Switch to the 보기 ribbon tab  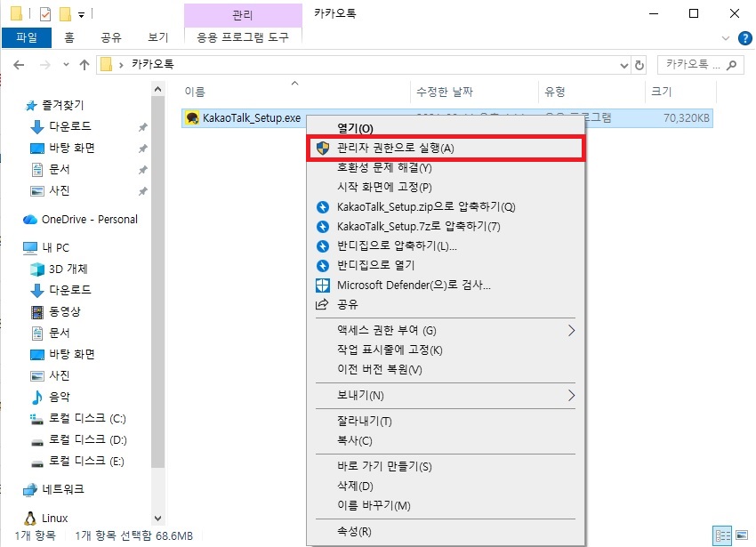click(157, 37)
